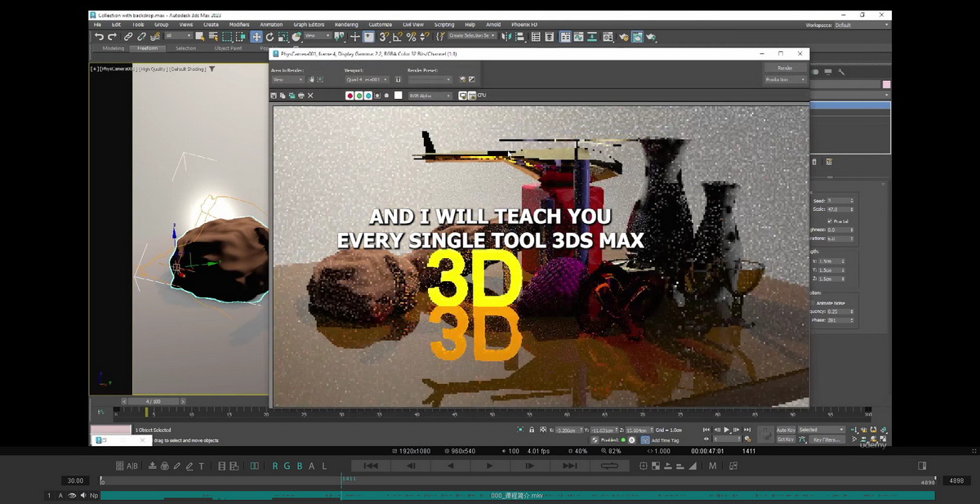
Task: Toggle the R channel button in player bar
Action: click(276, 466)
